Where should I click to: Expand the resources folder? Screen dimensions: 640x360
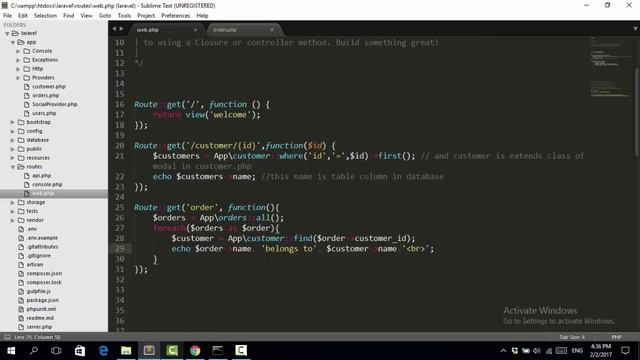[x=13, y=158]
